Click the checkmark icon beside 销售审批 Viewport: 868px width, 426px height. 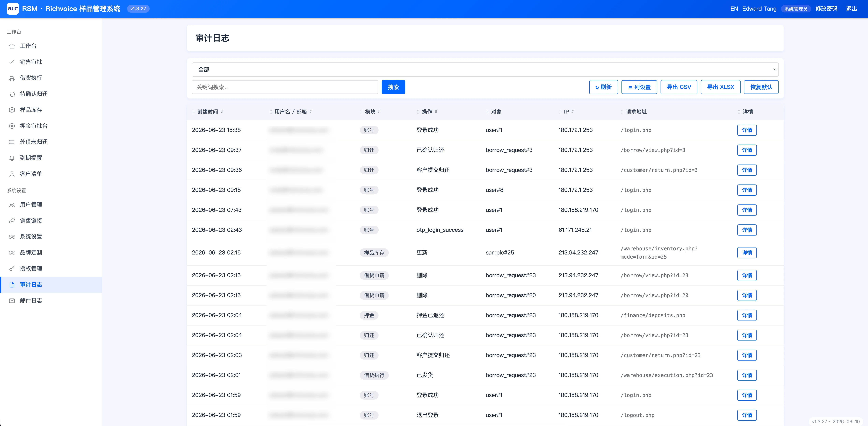(x=12, y=62)
